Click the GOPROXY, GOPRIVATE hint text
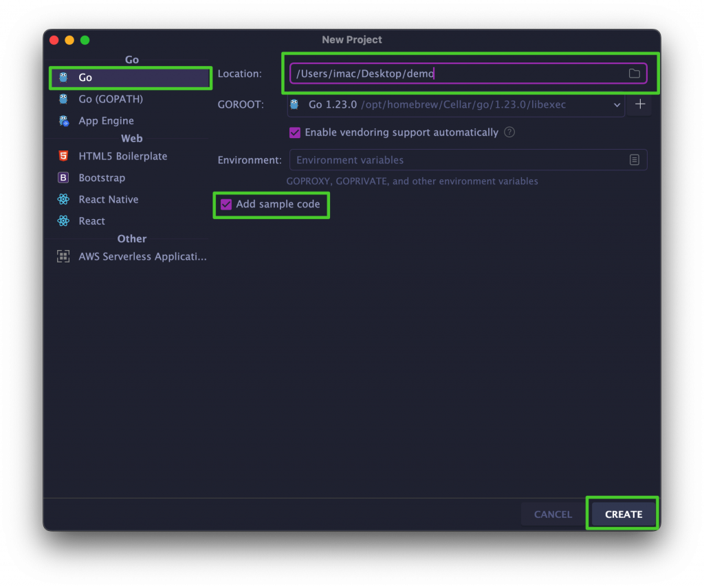This screenshot has width=704, height=588. point(412,181)
